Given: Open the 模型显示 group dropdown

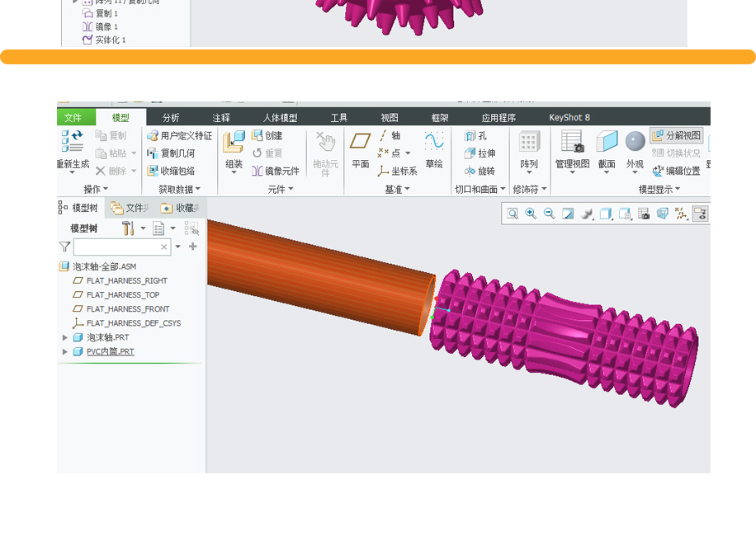Looking at the screenshot, I should pyautogui.click(x=659, y=190).
